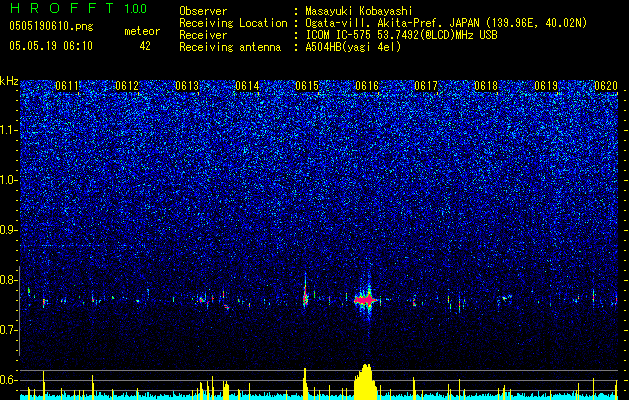This screenshot has height=400, width=629.
Task: Click the antenna A504HB(yagi 4el) text
Action: point(353,47)
